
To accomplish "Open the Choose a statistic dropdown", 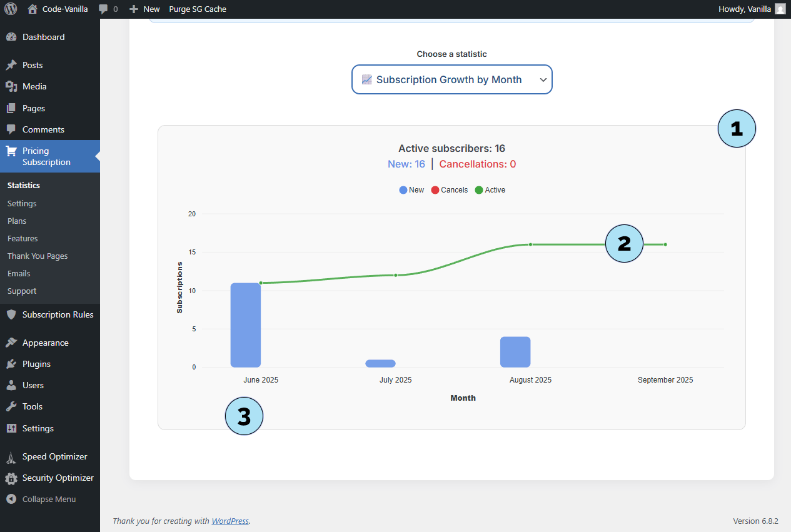I will coord(451,79).
